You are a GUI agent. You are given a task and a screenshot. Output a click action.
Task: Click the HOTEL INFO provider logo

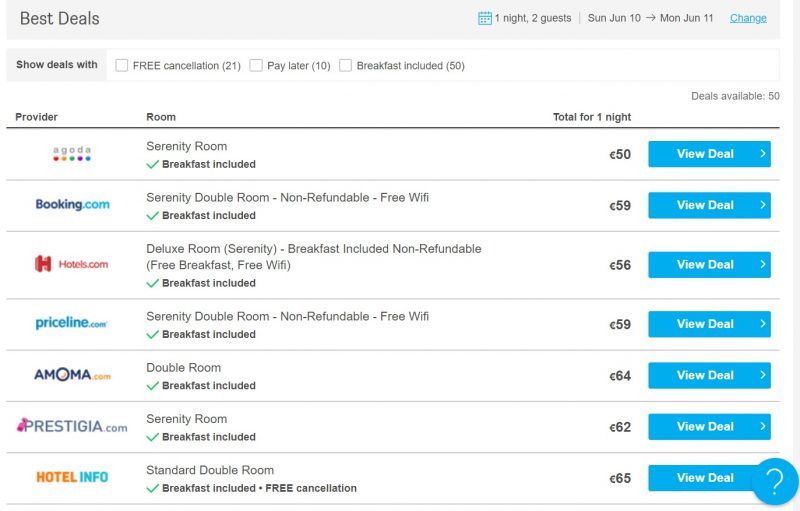pos(72,477)
